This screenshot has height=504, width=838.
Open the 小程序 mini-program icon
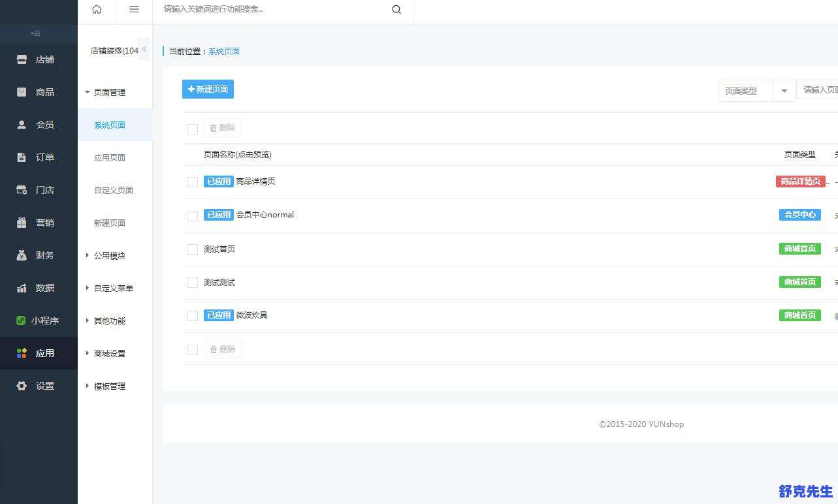pos(21,321)
